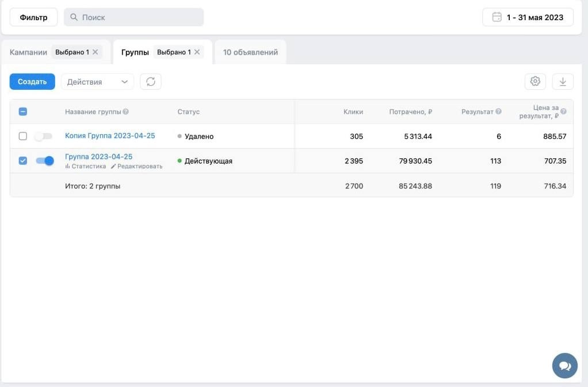Click the Удалено status text
588x387 pixels.
point(199,136)
